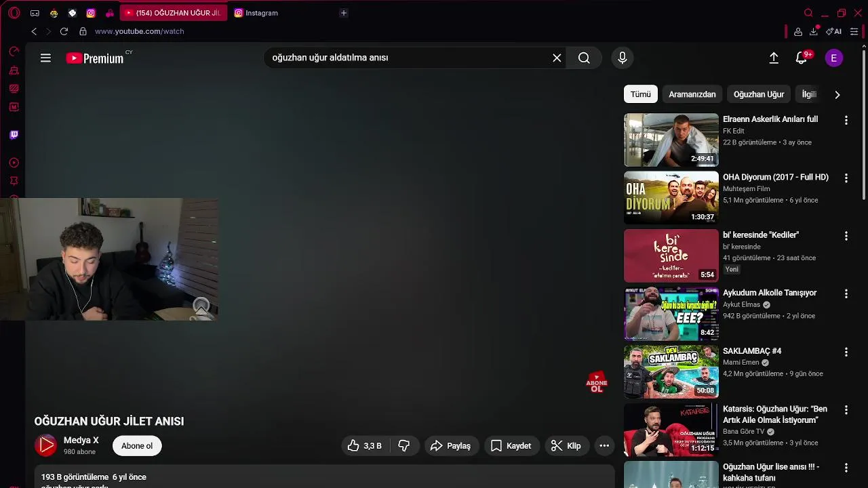868x488 pixels.
Task: Go to YouTube Premium home logo
Action: 95,58
